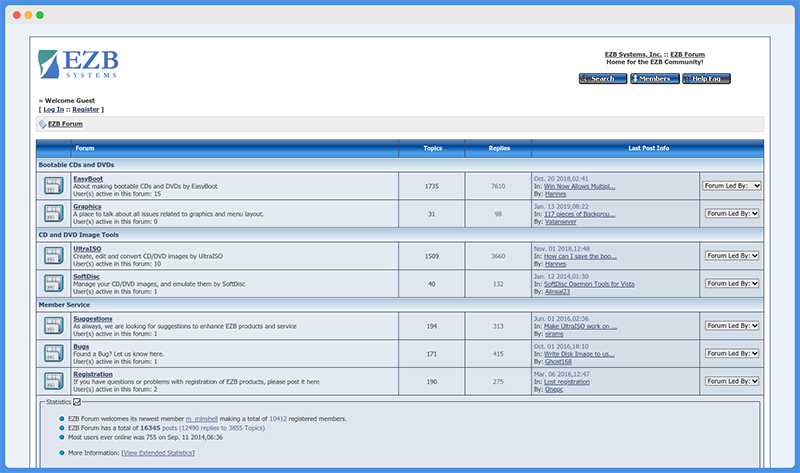Click the Bugs forum folder icon
The image size is (800, 473).
(x=54, y=353)
